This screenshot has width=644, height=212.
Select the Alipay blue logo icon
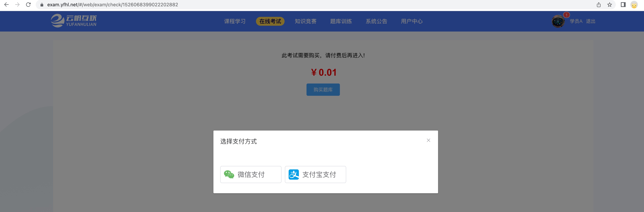click(294, 175)
